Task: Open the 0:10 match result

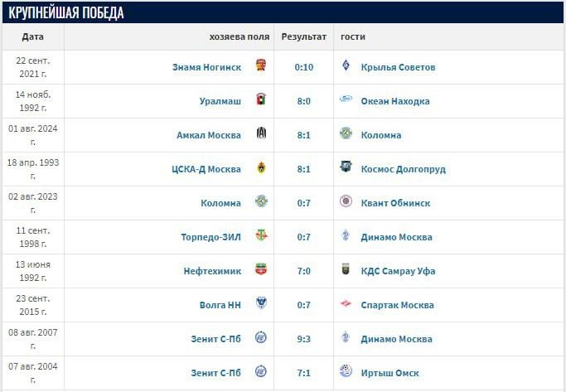Action: 303,67
